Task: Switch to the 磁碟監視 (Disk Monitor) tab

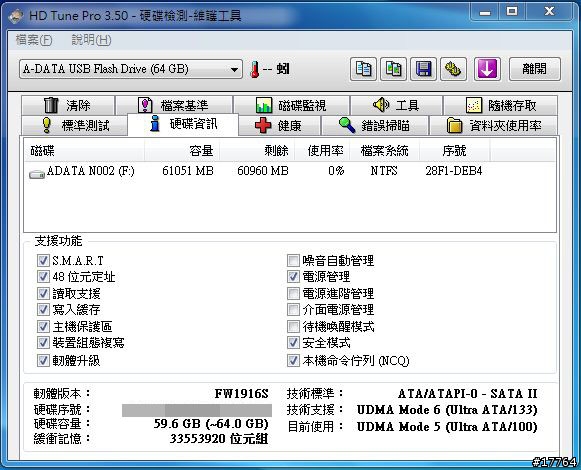Action: click(x=291, y=105)
